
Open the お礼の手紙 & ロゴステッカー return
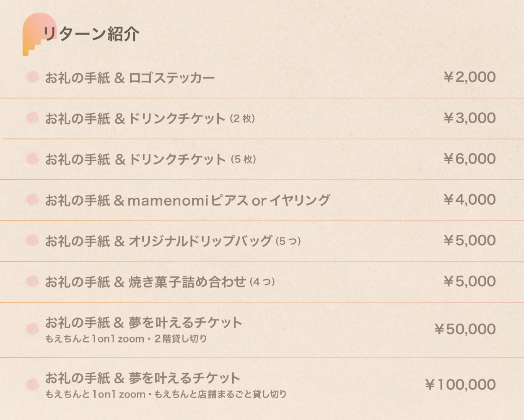pos(130,78)
